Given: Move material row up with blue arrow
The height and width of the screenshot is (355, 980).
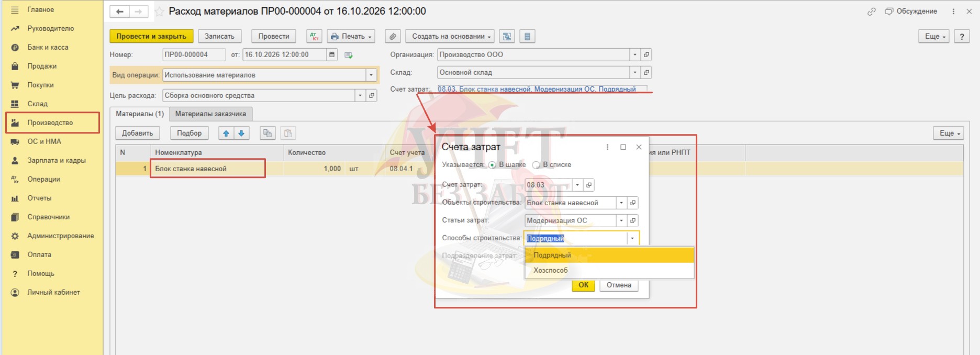Looking at the screenshot, I should [x=226, y=133].
